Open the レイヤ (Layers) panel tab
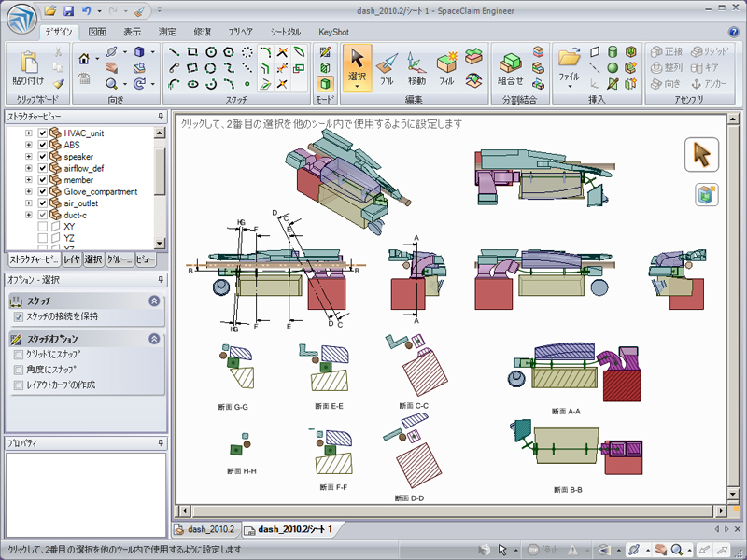The width and height of the screenshot is (747, 560). point(72,259)
